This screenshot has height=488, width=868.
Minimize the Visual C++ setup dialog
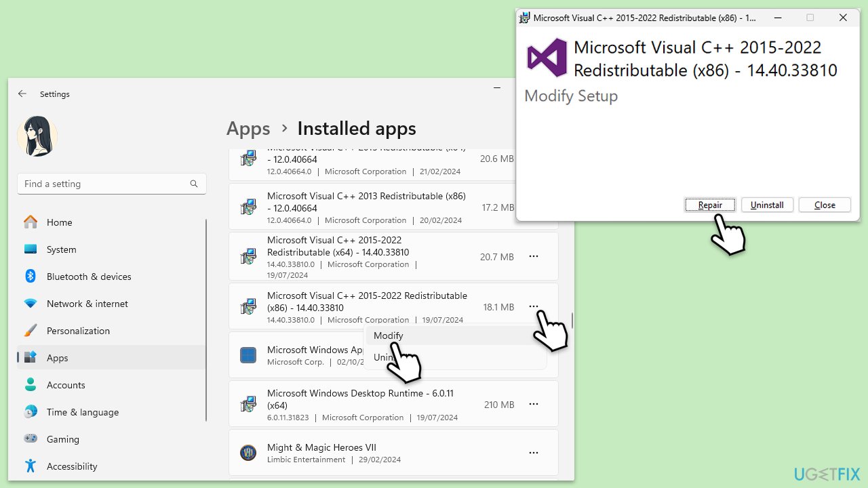777,18
